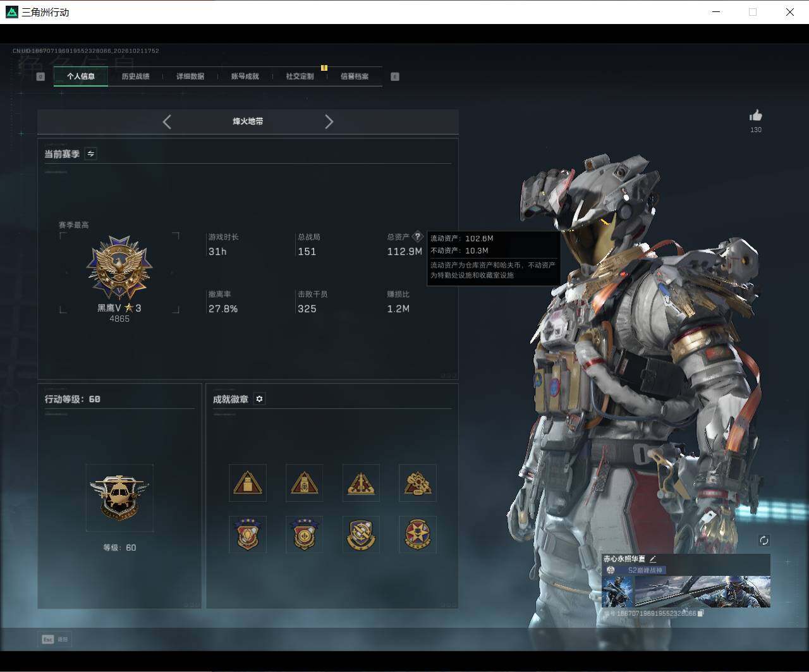Click the refresh icon above the namecard
The width and height of the screenshot is (809, 672).
click(764, 541)
